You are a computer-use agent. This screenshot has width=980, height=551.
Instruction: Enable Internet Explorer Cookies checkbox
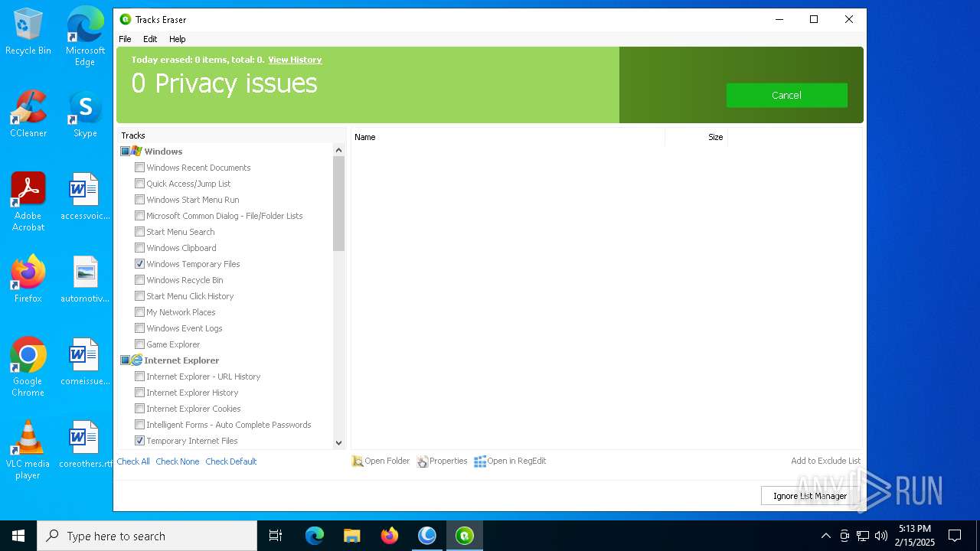click(139, 409)
